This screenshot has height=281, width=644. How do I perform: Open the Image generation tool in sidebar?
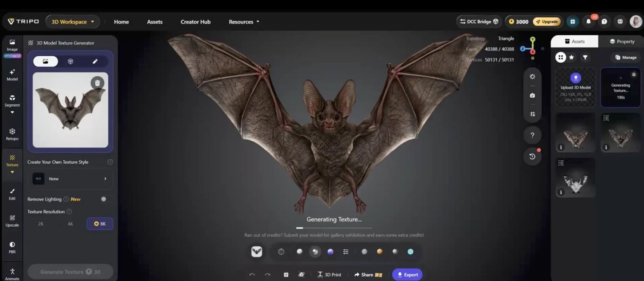[x=12, y=45]
